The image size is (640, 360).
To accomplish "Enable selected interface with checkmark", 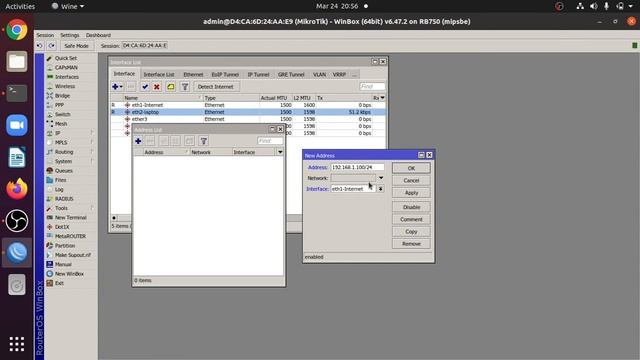I will tap(145, 87).
